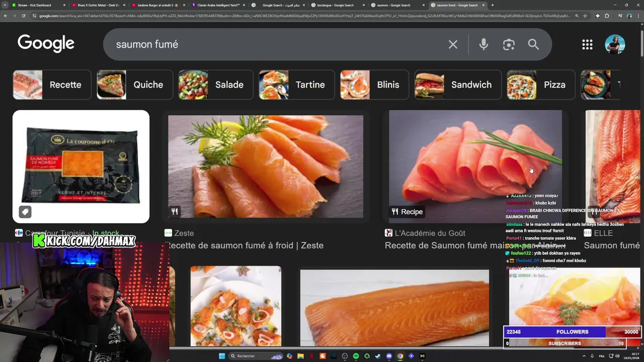This screenshot has width=644, height=362.
Task: Close the saumon fumé browser tab
Action: click(x=483, y=5)
